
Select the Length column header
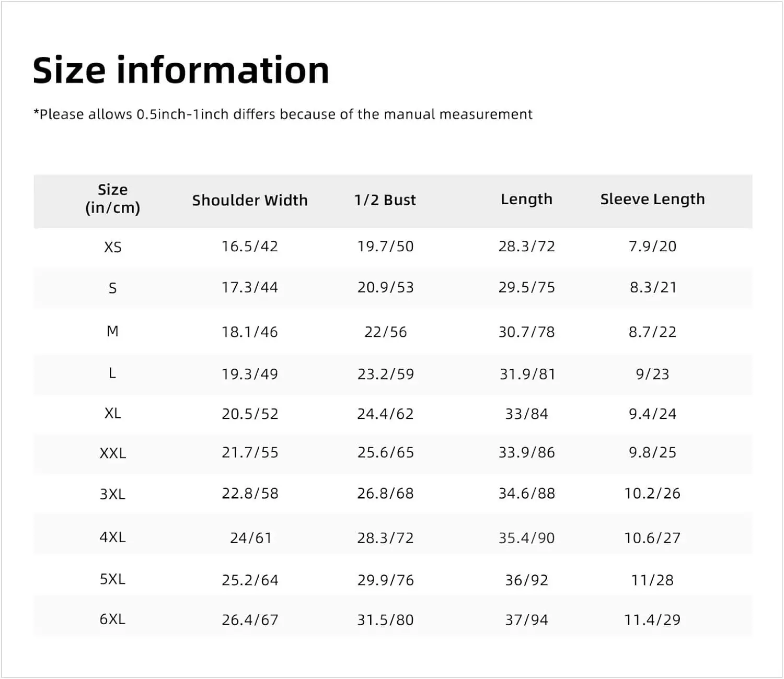click(526, 200)
